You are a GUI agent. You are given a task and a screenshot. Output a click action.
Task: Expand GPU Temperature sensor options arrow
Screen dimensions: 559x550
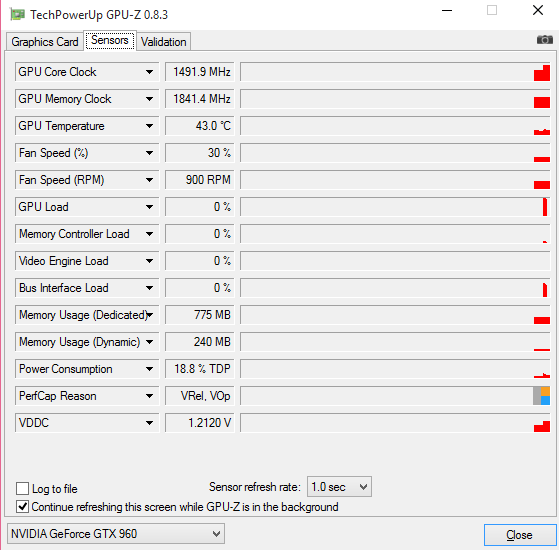coord(150,126)
